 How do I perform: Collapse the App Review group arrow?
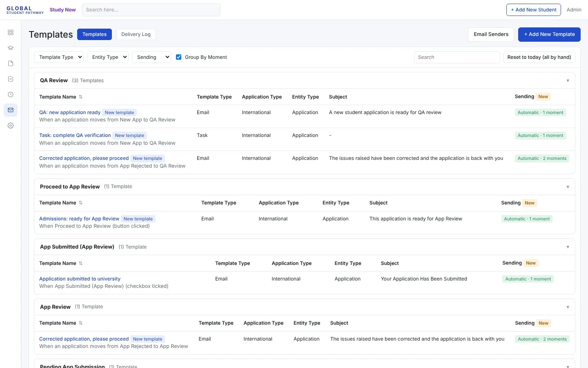568,307
